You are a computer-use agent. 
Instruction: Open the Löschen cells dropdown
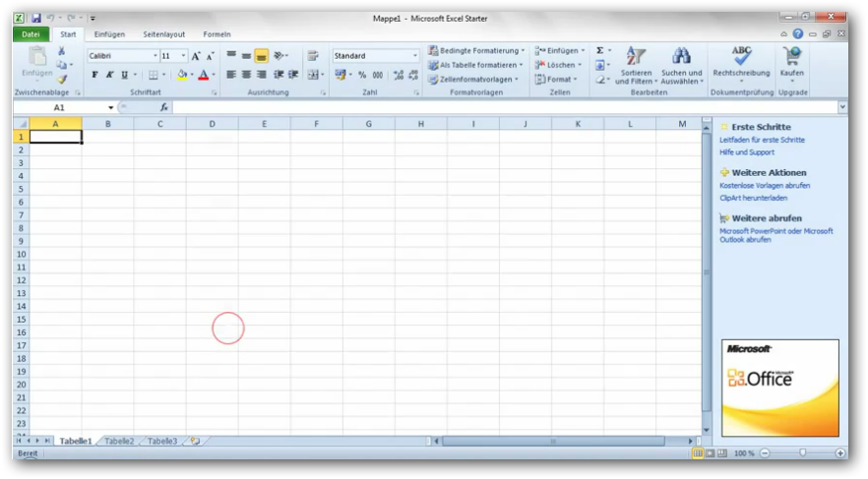tap(559, 65)
